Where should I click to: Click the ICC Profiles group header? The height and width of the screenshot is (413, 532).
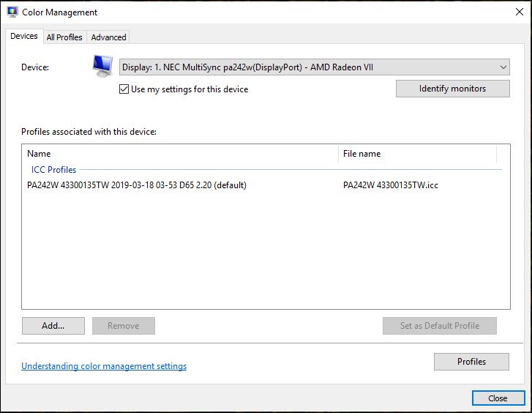click(53, 169)
